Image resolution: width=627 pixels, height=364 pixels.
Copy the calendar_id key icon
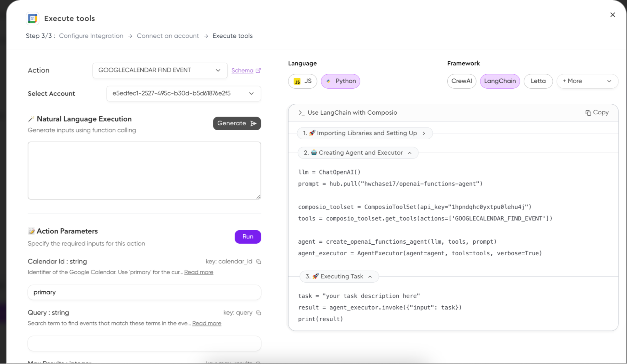pyautogui.click(x=259, y=262)
